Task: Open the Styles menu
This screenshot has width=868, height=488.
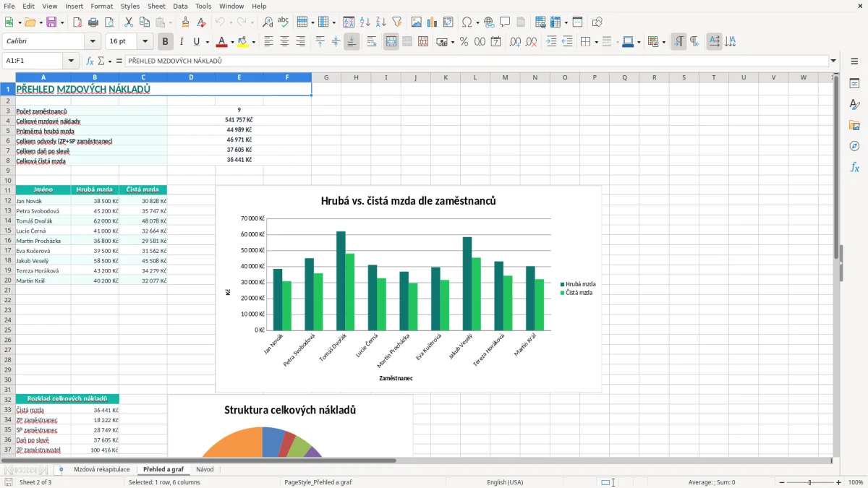Action: 130,6
